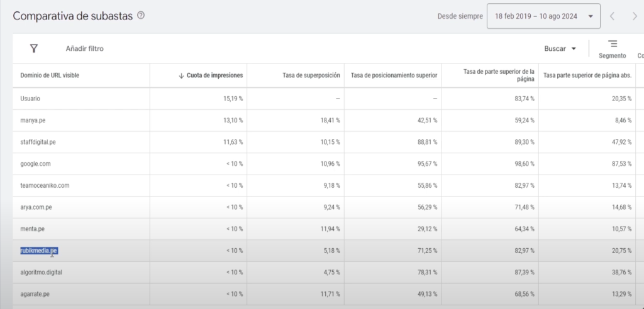The image size is (644, 309).
Task: Click 13,29 % value in agarrate.pe row
Action: (x=622, y=294)
